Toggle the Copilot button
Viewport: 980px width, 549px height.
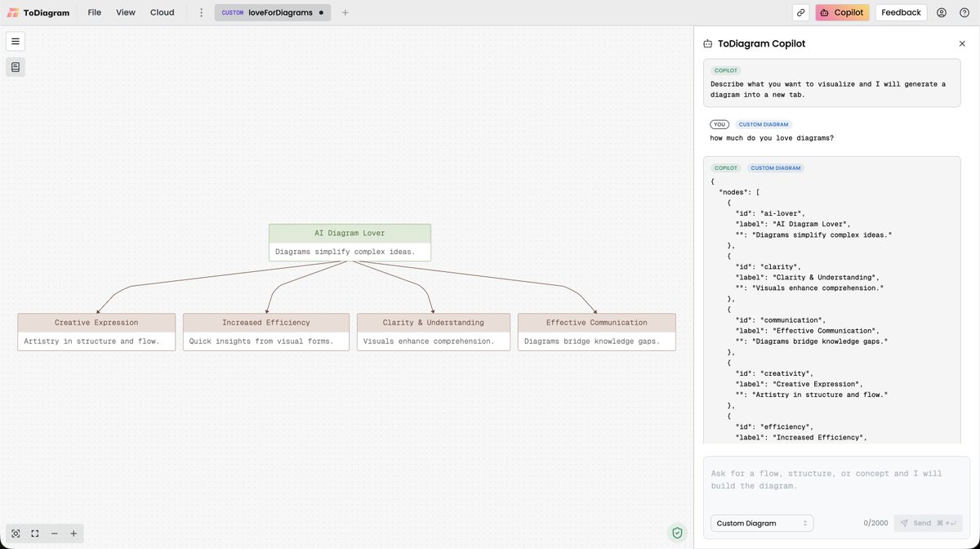tap(842, 12)
